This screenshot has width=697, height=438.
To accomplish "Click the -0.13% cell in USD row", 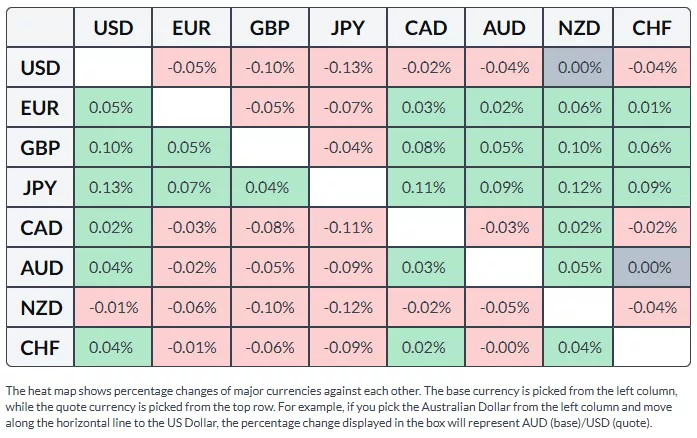I will (348, 68).
